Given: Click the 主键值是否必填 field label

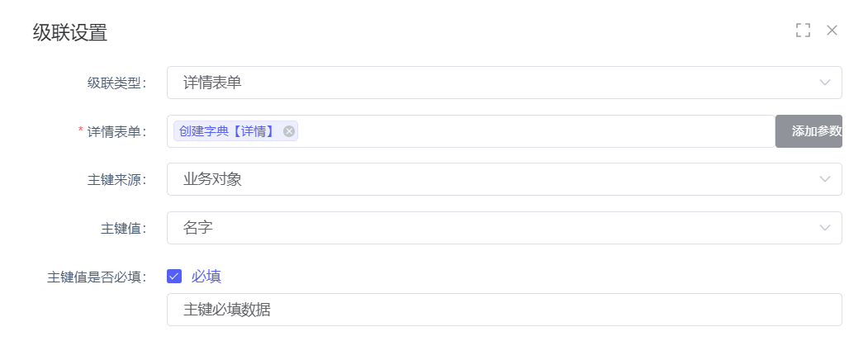Looking at the screenshot, I should point(97,277).
